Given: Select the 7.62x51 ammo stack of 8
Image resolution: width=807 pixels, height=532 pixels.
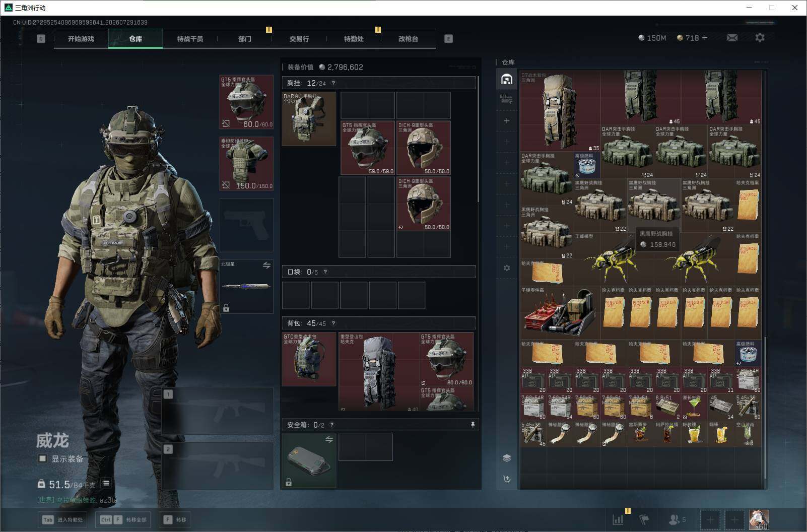Looking at the screenshot, I should point(640,407).
